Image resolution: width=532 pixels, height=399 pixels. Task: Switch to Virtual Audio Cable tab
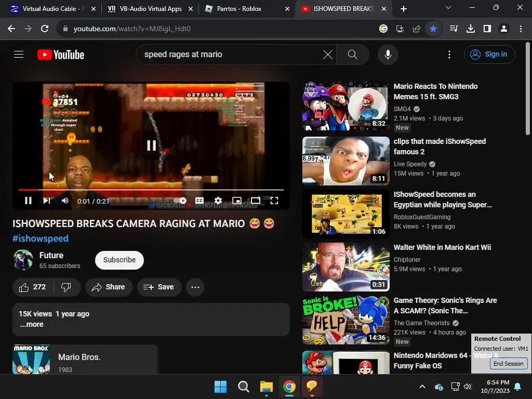pyautogui.click(x=52, y=9)
